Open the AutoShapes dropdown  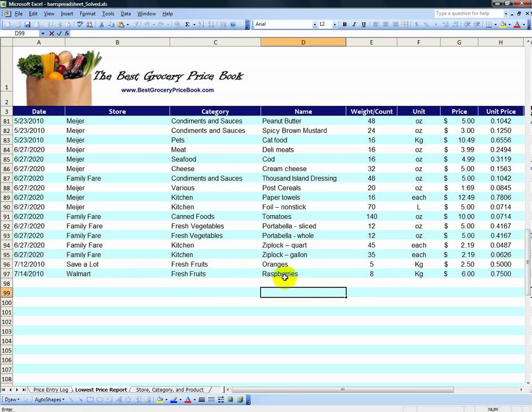[50, 400]
